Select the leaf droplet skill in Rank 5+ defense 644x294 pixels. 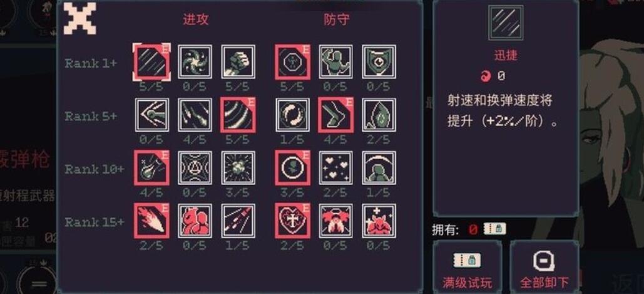[379, 115]
